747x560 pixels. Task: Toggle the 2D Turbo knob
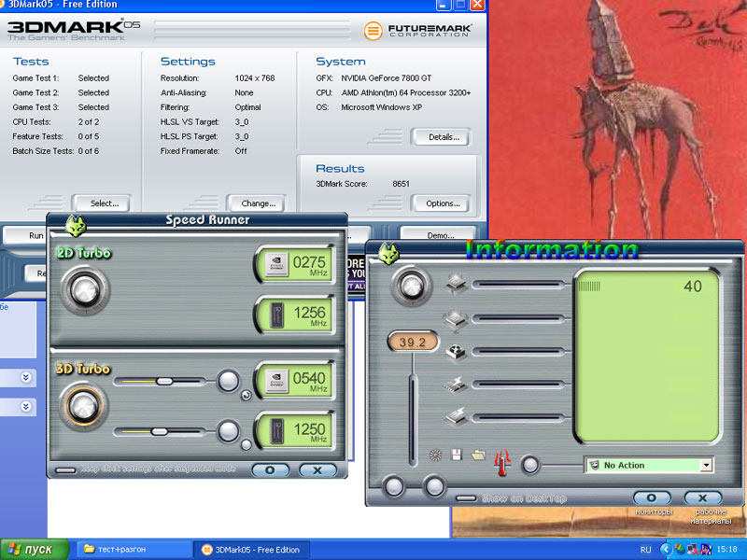coord(85,290)
